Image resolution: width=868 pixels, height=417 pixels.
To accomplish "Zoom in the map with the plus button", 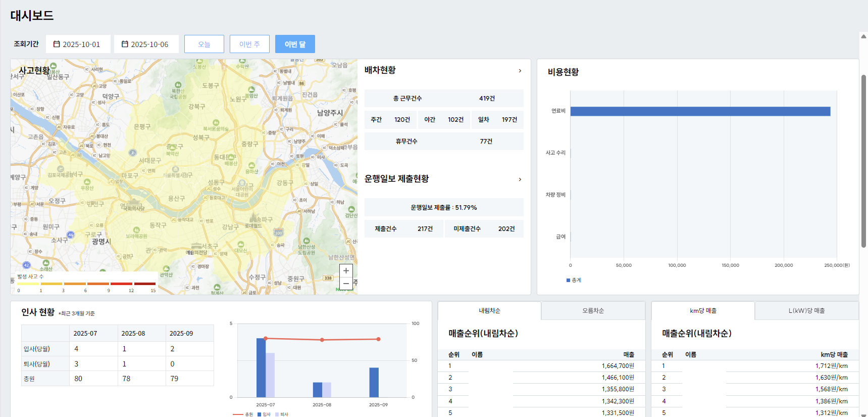I will click(x=346, y=270).
